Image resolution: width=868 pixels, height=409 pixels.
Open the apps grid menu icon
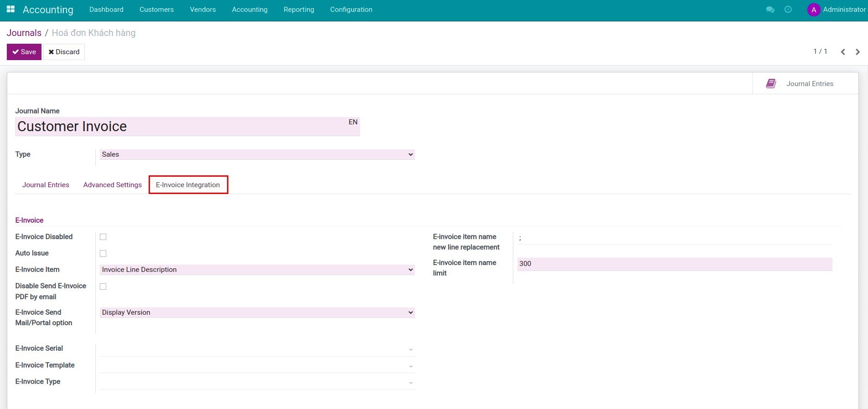point(10,9)
